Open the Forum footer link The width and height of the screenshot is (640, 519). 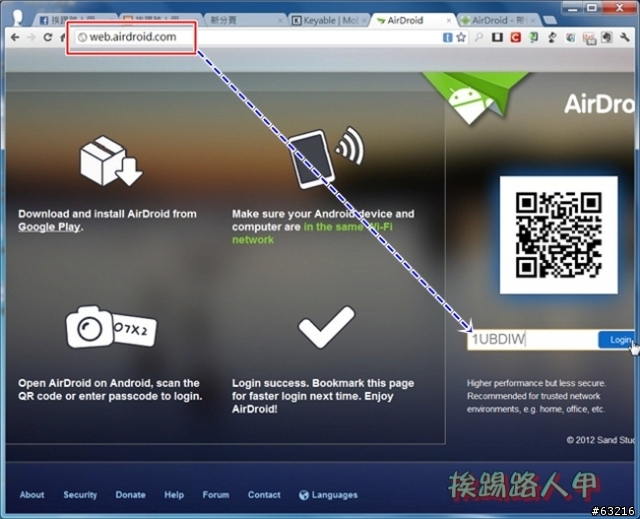click(216, 495)
